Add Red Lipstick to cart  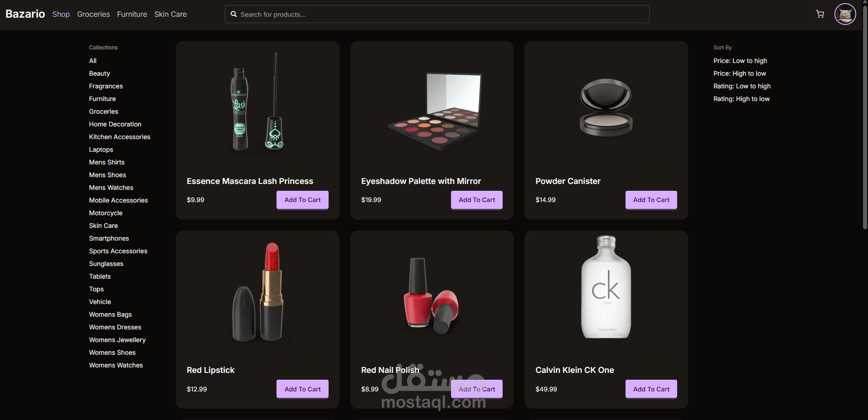pyautogui.click(x=302, y=389)
